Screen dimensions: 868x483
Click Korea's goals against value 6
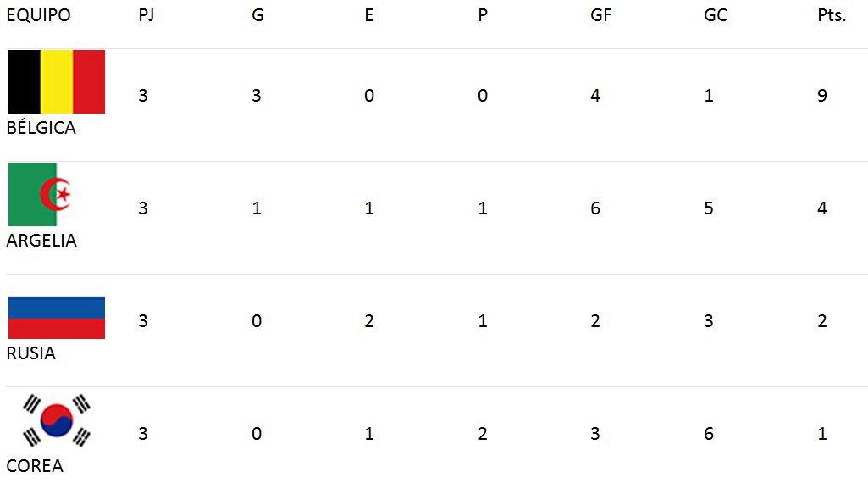point(709,434)
